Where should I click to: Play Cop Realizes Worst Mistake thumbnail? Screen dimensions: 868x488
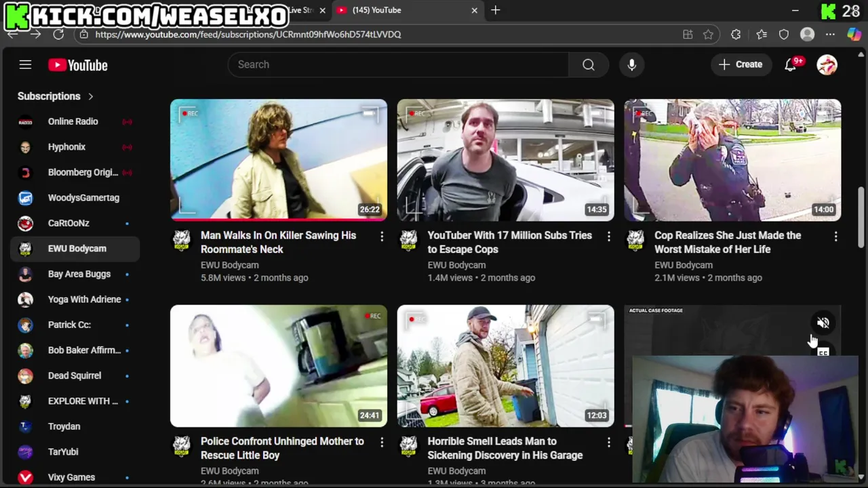[x=732, y=160]
